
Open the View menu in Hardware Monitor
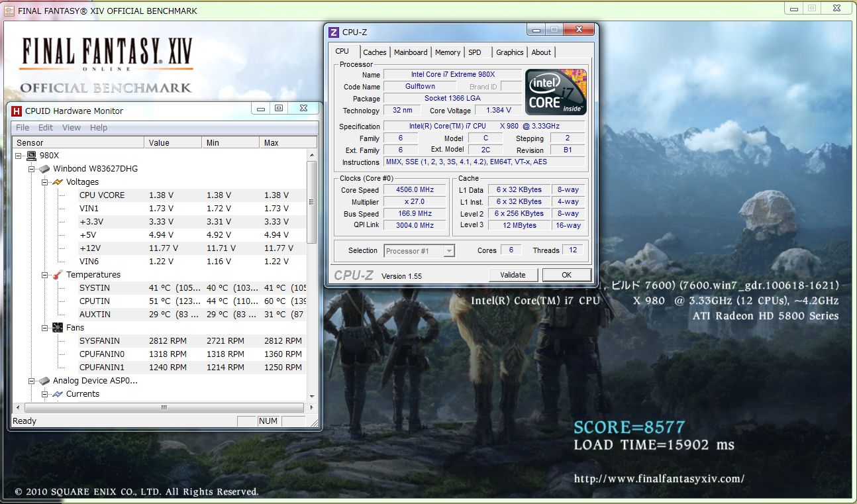(x=72, y=128)
